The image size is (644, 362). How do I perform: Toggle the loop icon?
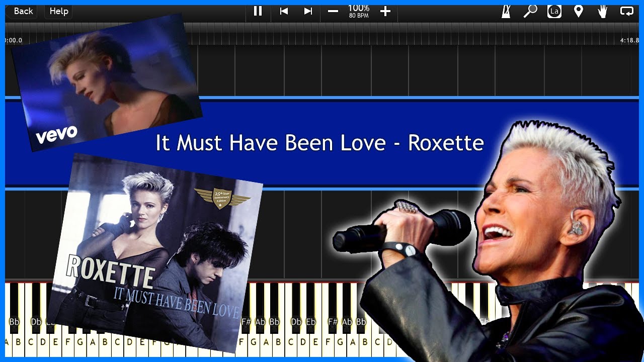point(627,11)
